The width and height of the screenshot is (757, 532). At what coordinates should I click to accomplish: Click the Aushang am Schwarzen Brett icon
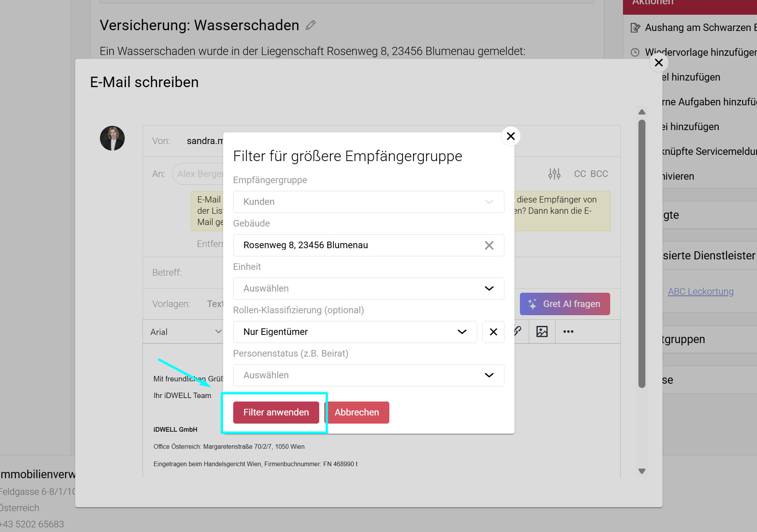click(x=635, y=28)
